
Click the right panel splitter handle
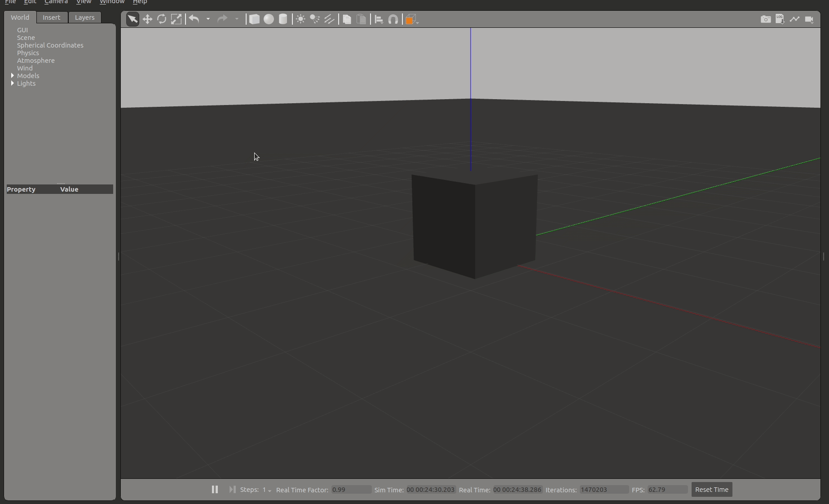pos(824,257)
